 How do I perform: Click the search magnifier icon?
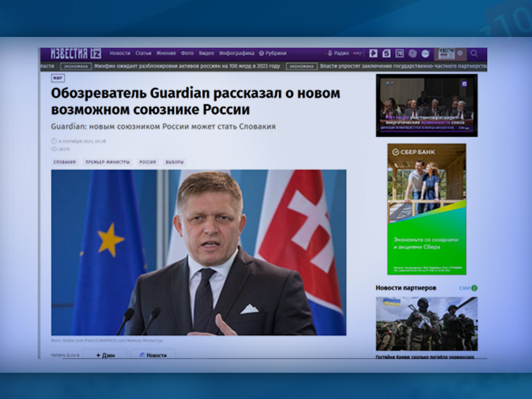(x=474, y=53)
